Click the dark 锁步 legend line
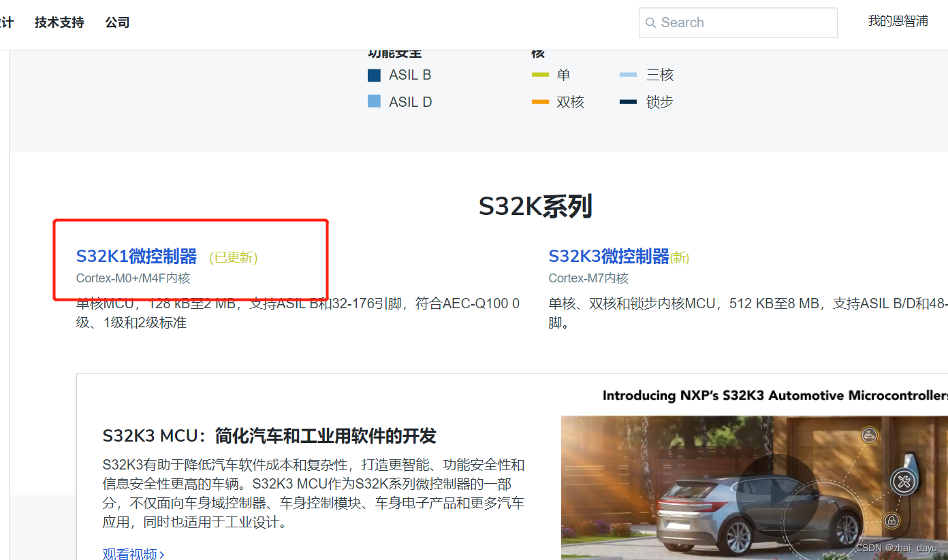 pos(628,102)
